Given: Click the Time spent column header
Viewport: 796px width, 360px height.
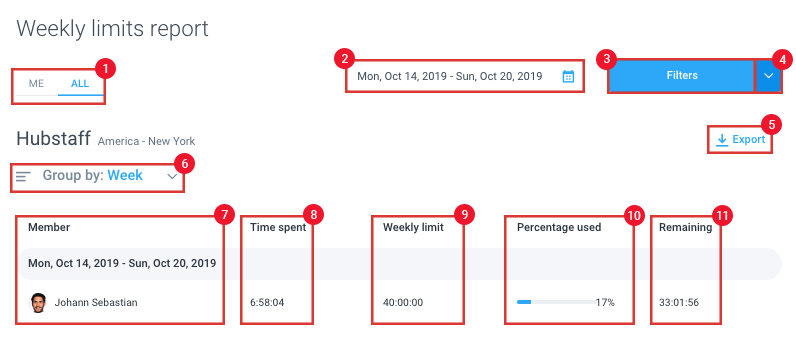Looking at the screenshot, I should point(278,227).
